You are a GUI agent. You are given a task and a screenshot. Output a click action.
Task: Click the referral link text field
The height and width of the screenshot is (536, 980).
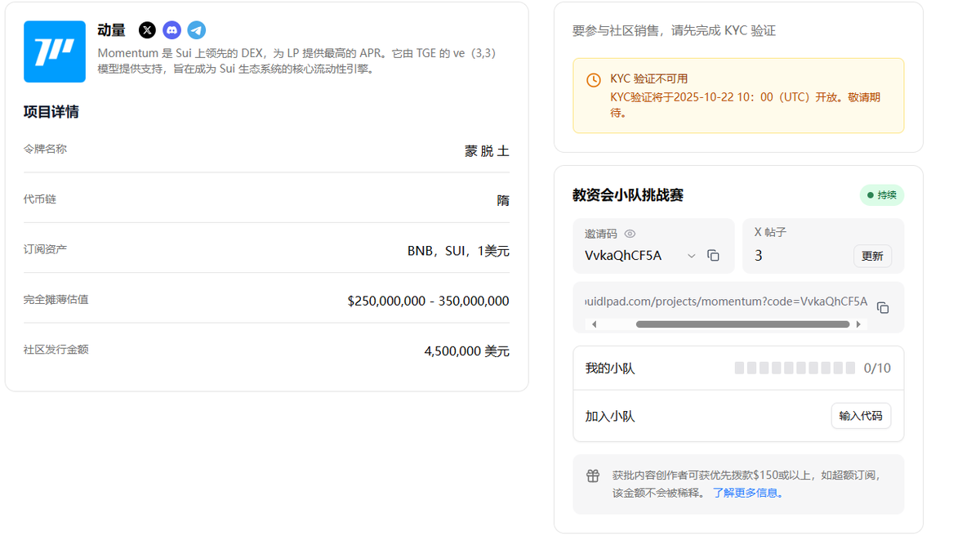coord(726,301)
